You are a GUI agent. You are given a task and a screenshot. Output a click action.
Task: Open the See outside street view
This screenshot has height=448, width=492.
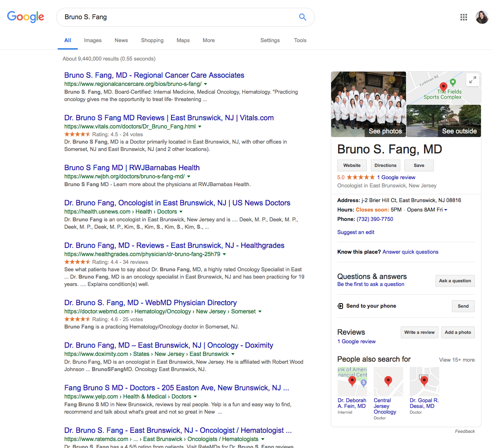(444, 121)
